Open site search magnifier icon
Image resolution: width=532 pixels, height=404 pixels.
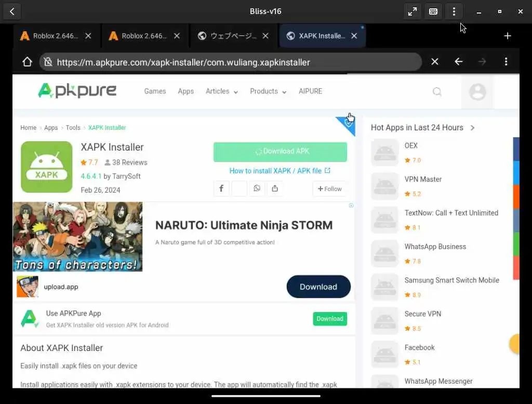437,91
